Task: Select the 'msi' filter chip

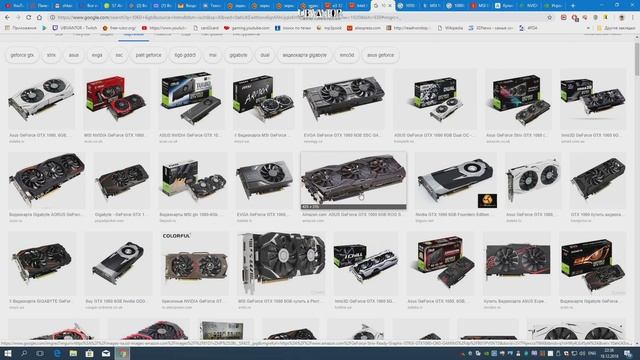Action: pos(213,55)
